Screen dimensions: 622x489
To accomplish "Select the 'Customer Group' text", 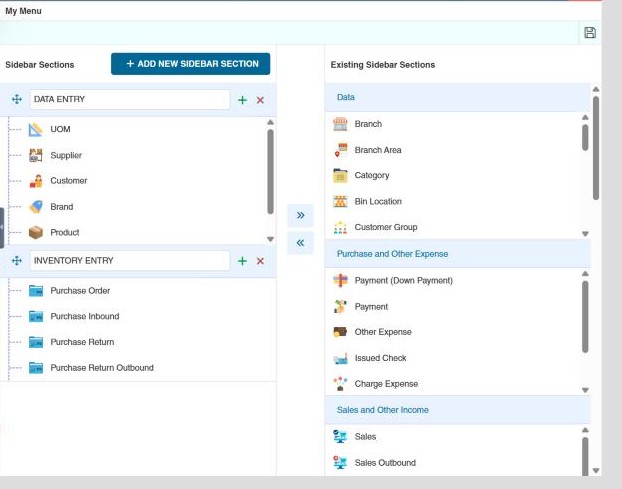I will click(386, 227).
